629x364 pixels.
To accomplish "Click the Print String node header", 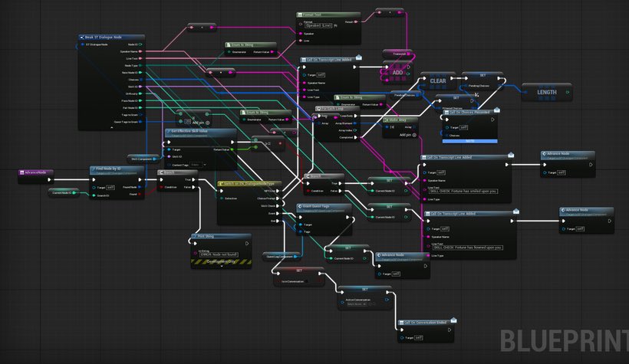I will pyautogui.click(x=222, y=237).
